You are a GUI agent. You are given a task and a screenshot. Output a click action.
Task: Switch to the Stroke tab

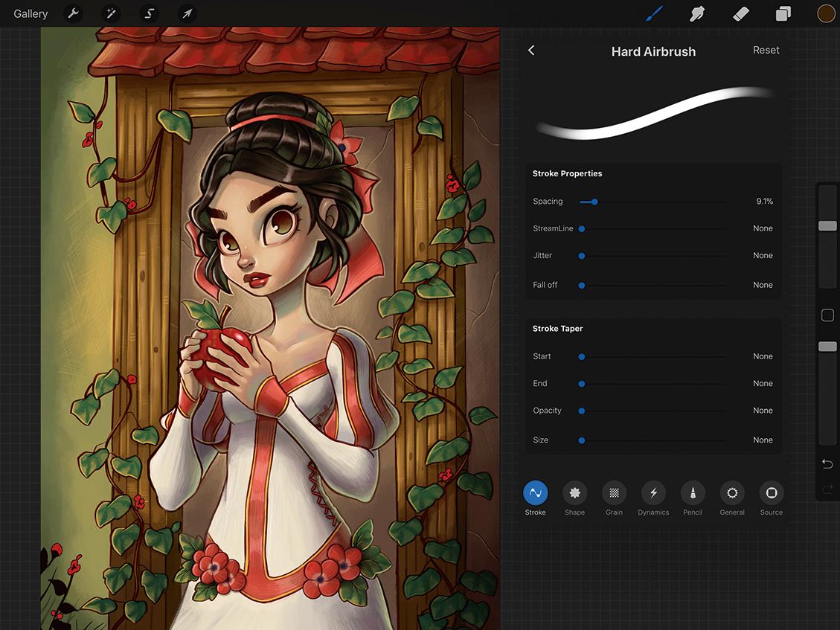535,498
